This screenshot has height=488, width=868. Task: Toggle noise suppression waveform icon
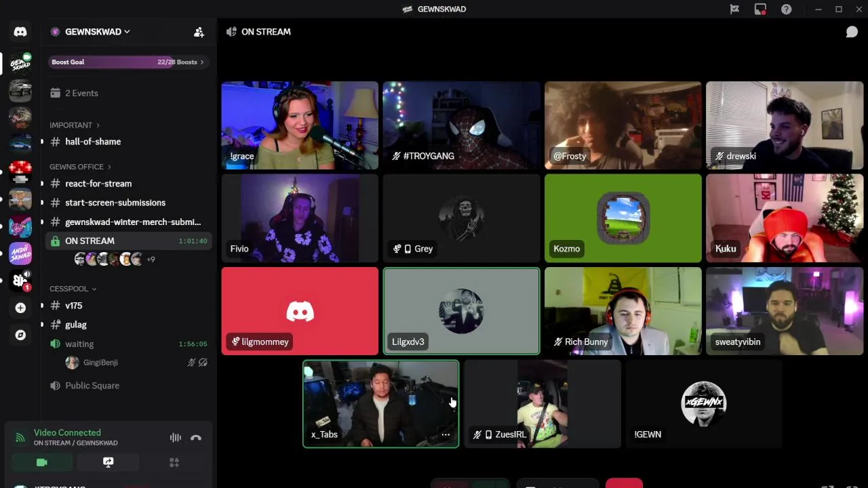pos(175,438)
